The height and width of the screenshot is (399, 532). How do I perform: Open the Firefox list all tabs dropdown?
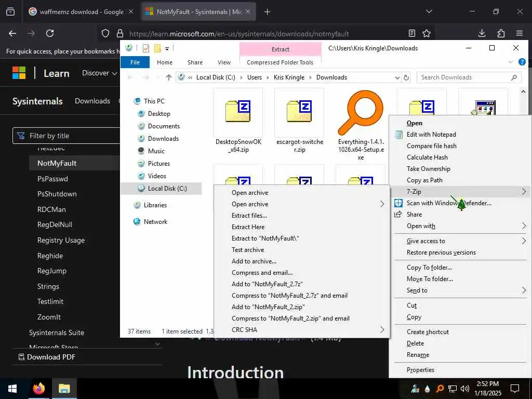(x=429, y=12)
